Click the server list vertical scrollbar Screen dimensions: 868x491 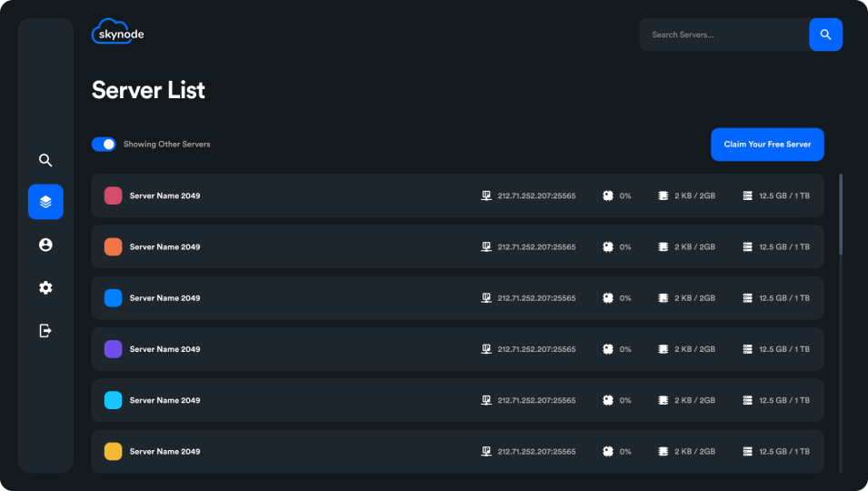[841, 214]
